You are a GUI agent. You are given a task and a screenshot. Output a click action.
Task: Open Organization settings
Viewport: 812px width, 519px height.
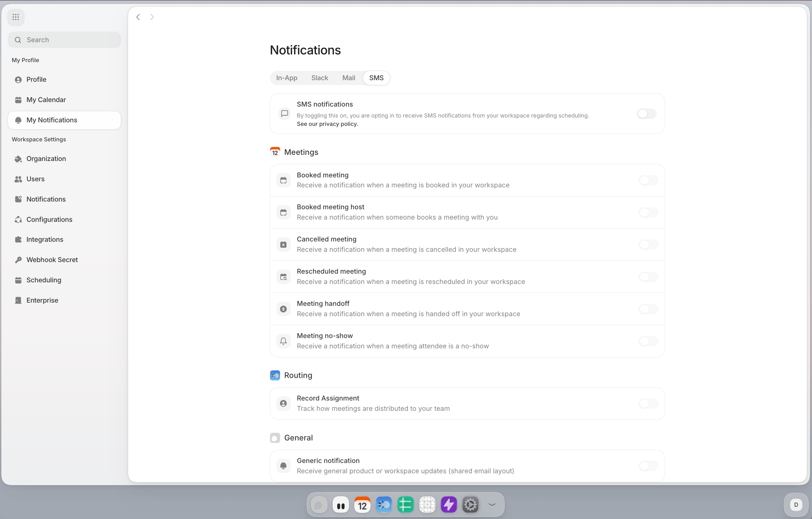pyautogui.click(x=64, y=159)
